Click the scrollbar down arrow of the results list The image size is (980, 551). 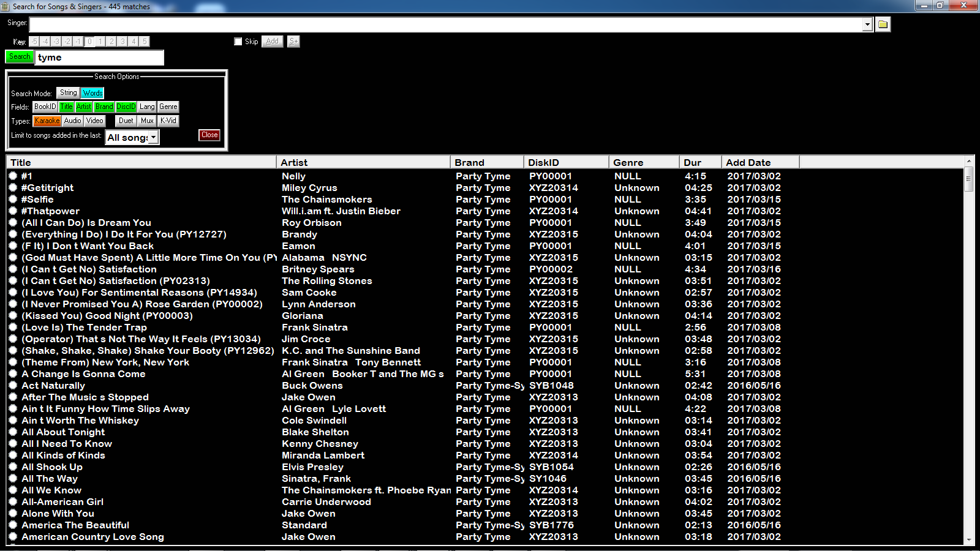968,540
